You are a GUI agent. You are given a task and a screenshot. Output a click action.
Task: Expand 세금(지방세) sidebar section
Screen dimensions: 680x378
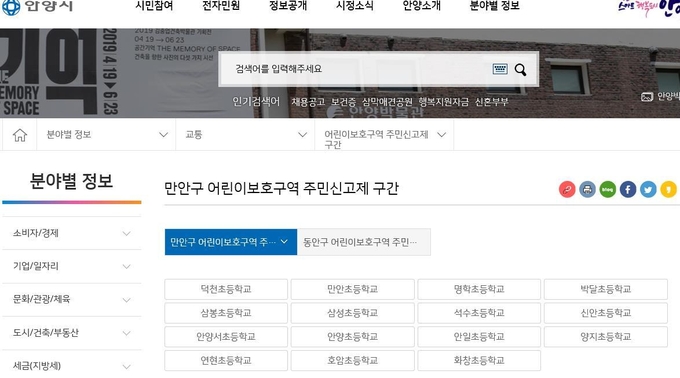[72, 366]
